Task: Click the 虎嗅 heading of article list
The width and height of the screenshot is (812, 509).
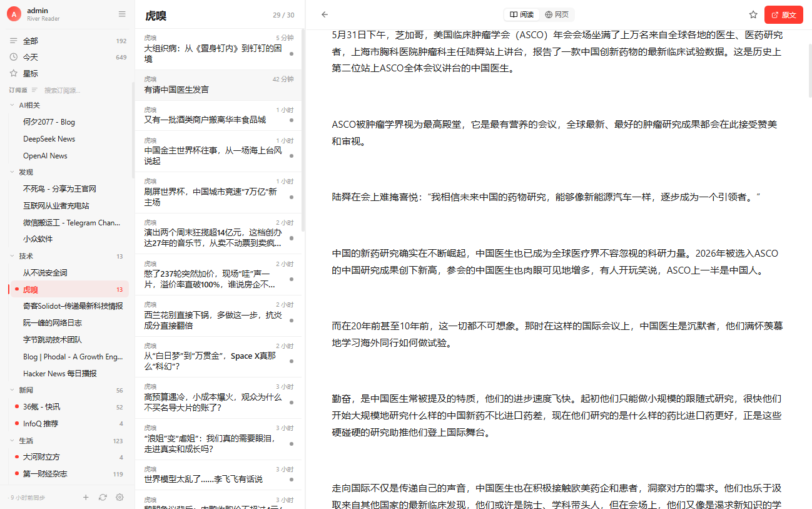Action: click(x=156, y=15)
